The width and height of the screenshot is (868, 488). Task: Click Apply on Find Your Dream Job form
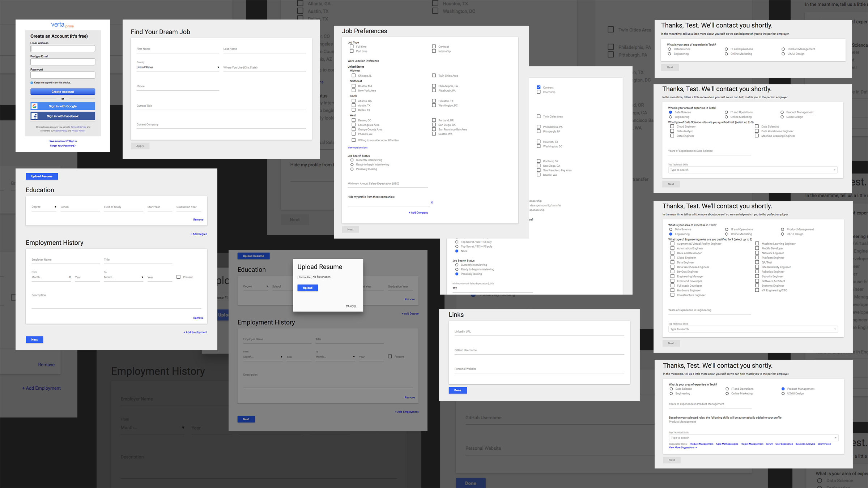(x=140, y=146)
